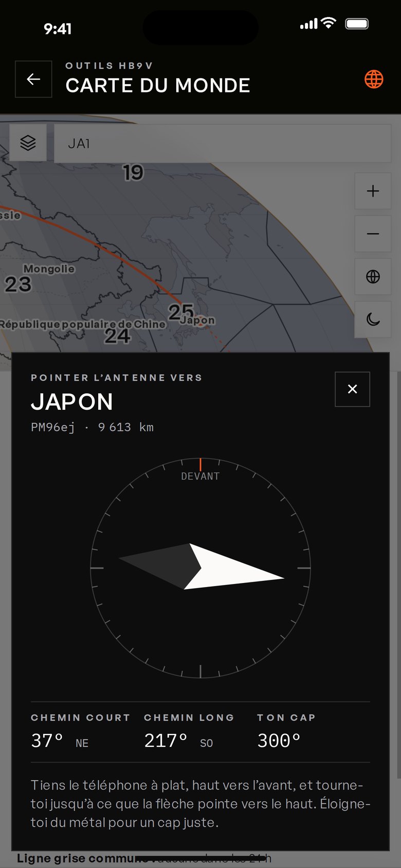
Task: Tap the locator PM96ej distance line
Action: pos(93,427)
